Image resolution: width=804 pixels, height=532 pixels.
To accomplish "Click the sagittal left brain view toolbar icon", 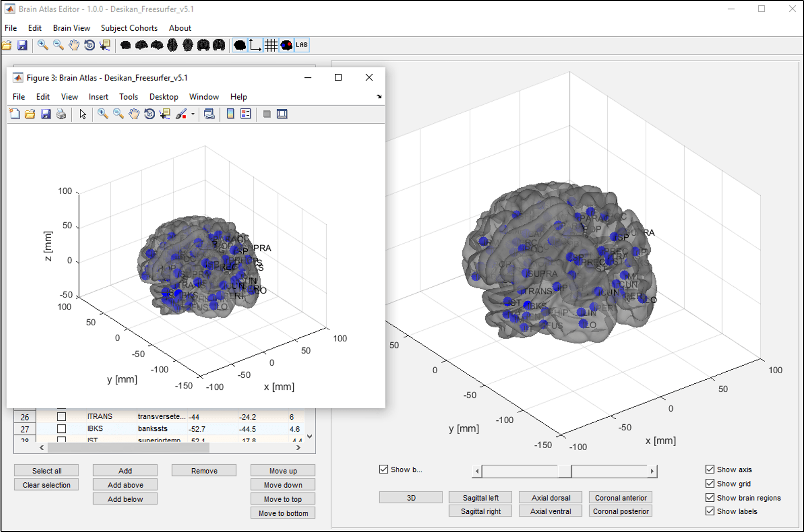I will 142,46.
